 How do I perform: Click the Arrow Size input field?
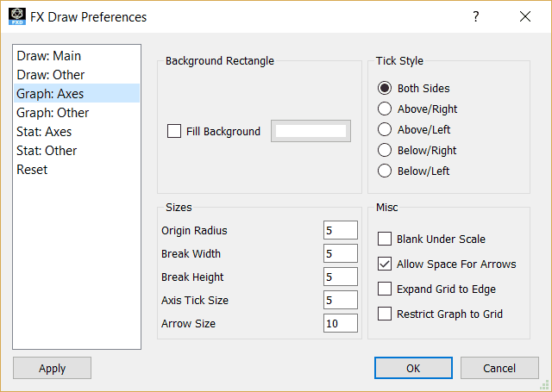pyautogui.click(x=341, y=323)
